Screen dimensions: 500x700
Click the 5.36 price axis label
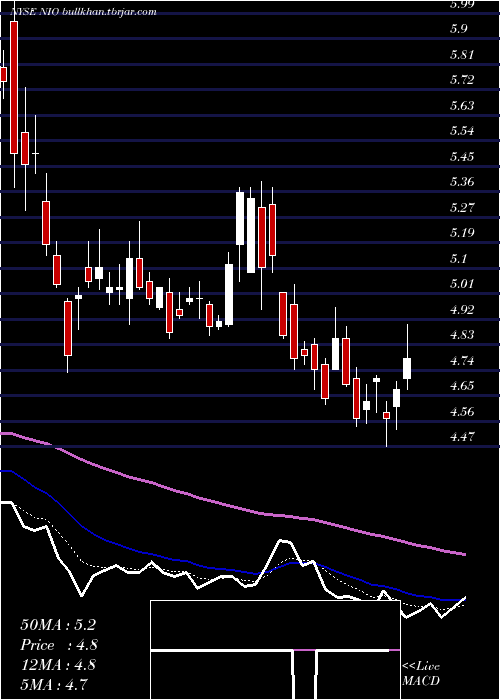coord(462,182)
